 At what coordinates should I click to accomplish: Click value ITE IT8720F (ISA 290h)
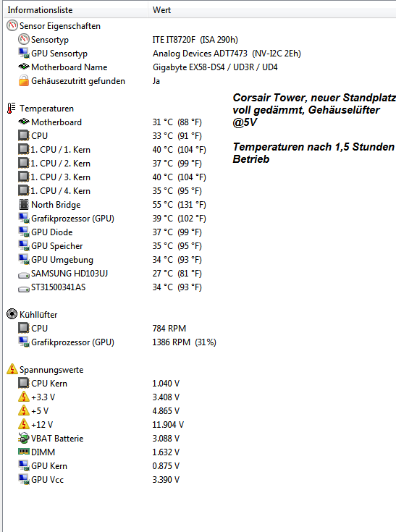[x=195, y=40]
